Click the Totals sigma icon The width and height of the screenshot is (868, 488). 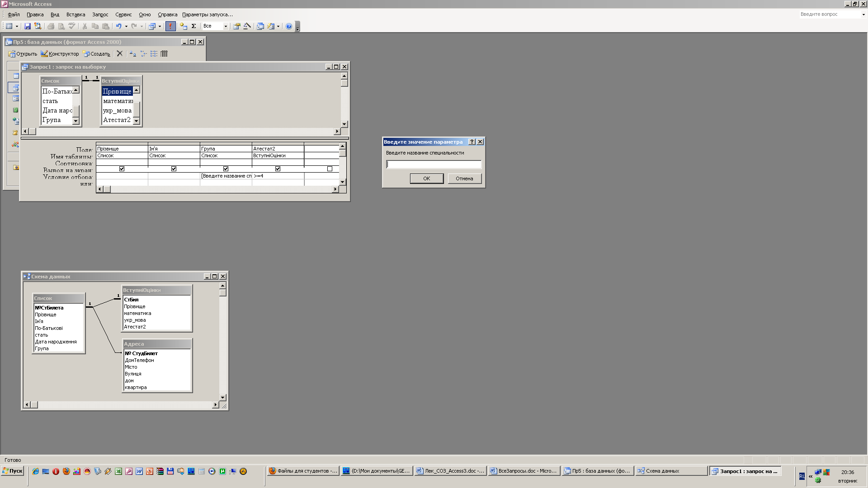[x=193, y=26]
